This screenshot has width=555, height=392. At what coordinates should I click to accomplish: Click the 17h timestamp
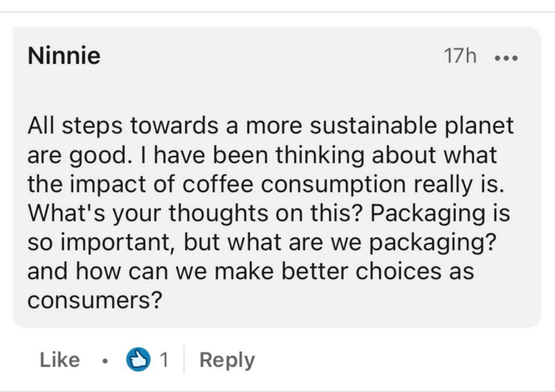[x=460, y=55]
